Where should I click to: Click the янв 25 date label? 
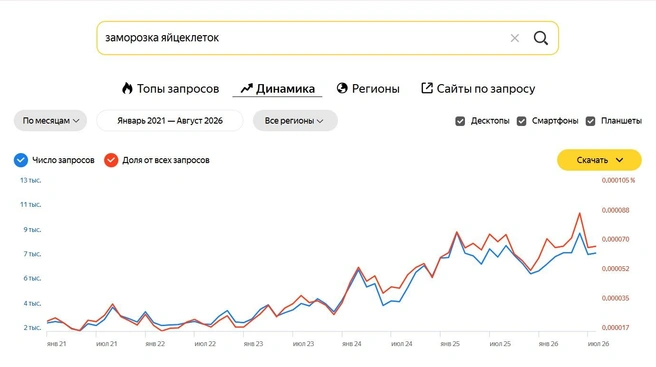pos(450,344)
